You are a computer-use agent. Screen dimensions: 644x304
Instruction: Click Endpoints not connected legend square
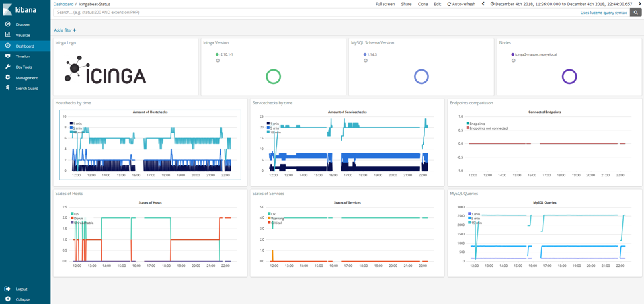click(x=468, y=128)
